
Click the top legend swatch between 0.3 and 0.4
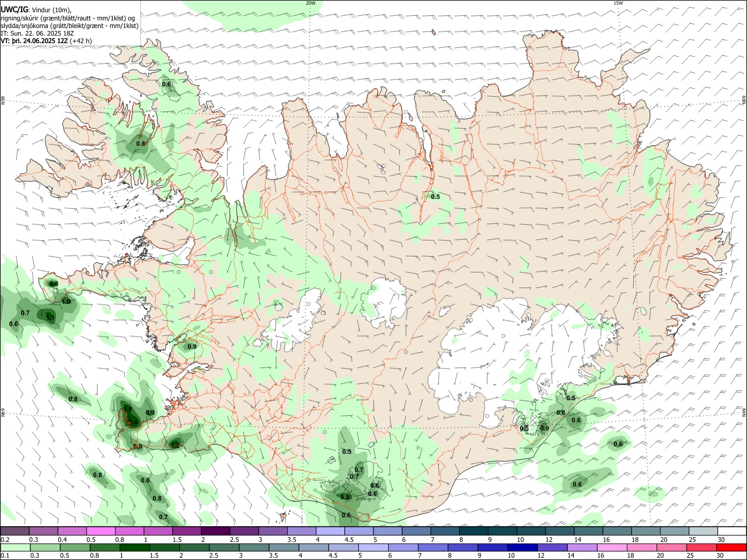(43, 531)
